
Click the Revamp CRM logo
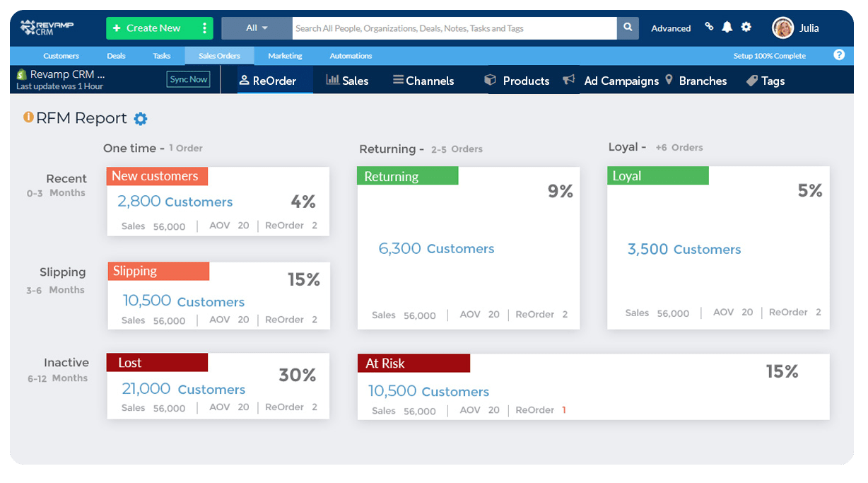47,28
